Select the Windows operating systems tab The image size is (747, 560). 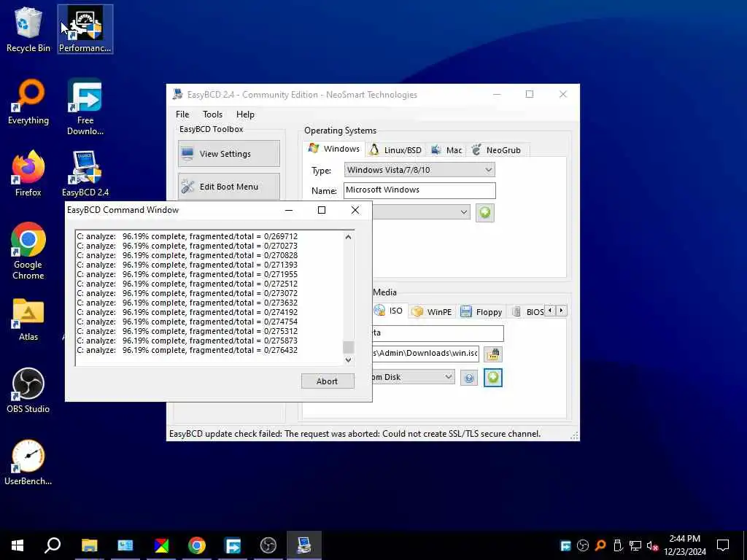click(x=334, y=149)
